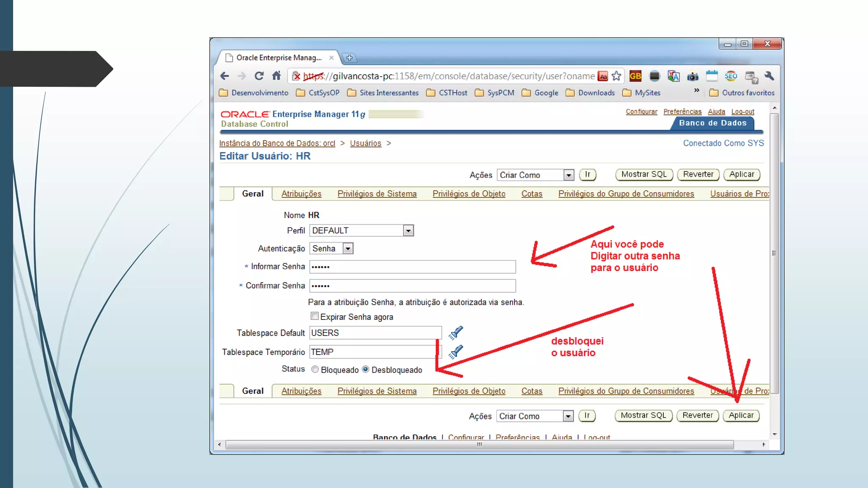
Task: Click the Usuários breadcrumb link
Action: coord(365,143)
